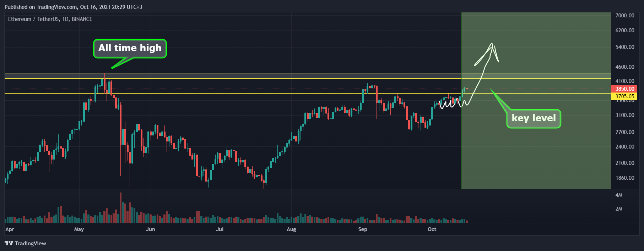Screen dimensions: 644x251
Task: Click the 7000.00 price axis label
Action: click(625, 16)
